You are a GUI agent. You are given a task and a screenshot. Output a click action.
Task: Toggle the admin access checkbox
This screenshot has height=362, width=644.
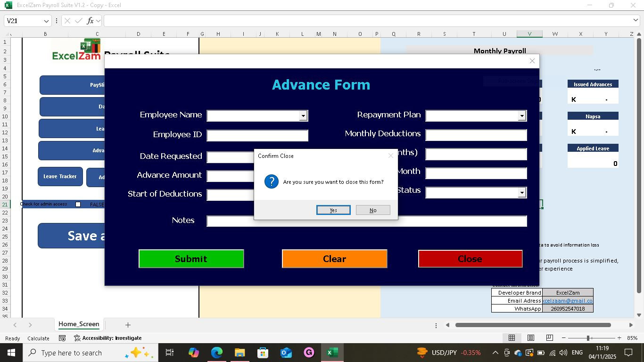78,204
